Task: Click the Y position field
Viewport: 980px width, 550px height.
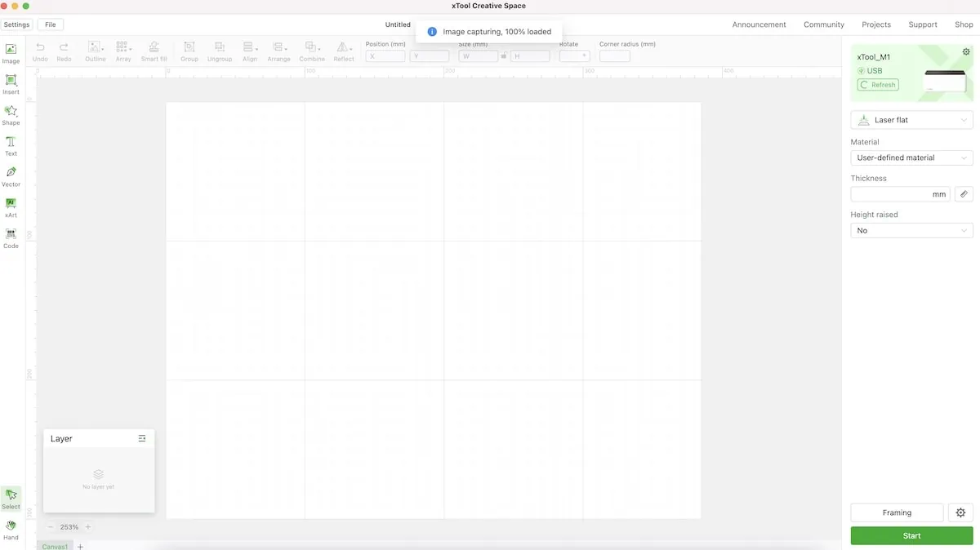Action: tap(430, 56)
